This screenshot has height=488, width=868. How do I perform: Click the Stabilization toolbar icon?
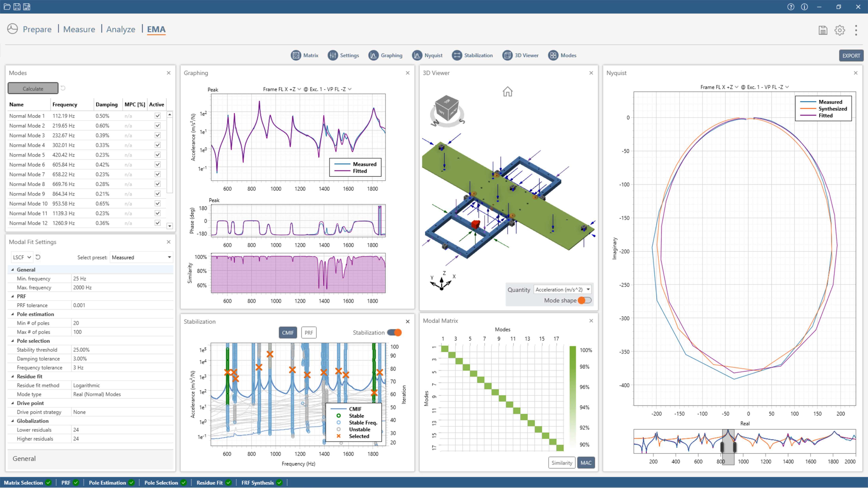click(x=457, y=55)
